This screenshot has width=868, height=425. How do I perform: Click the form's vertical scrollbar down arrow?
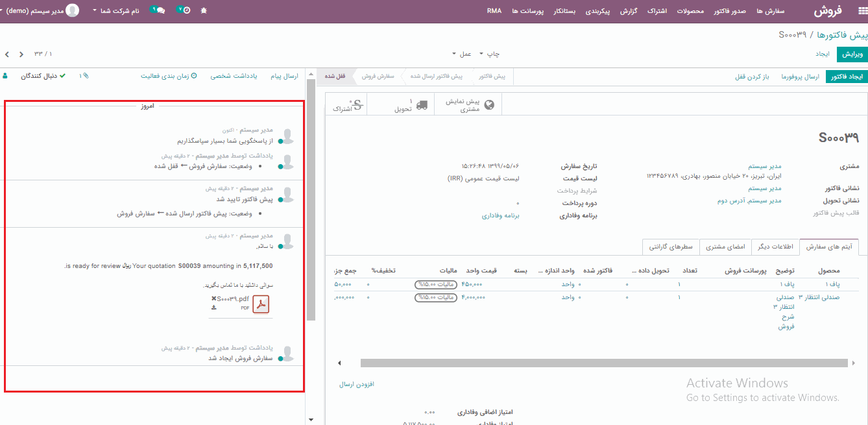click(310, 420)
